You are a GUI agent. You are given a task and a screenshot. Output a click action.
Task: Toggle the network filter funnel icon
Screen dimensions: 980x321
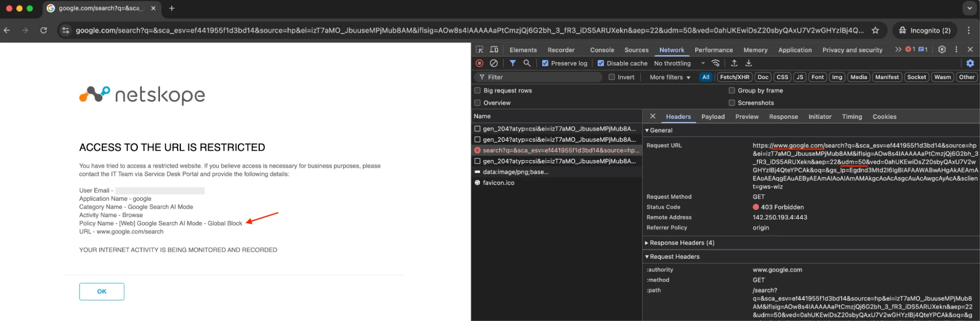pos(512,63)
